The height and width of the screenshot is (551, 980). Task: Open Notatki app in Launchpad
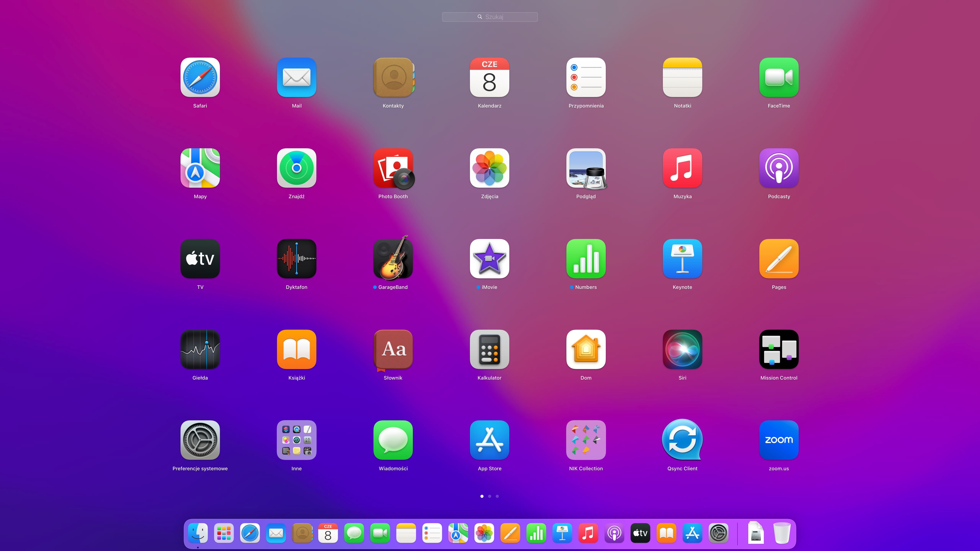[683, 77]
